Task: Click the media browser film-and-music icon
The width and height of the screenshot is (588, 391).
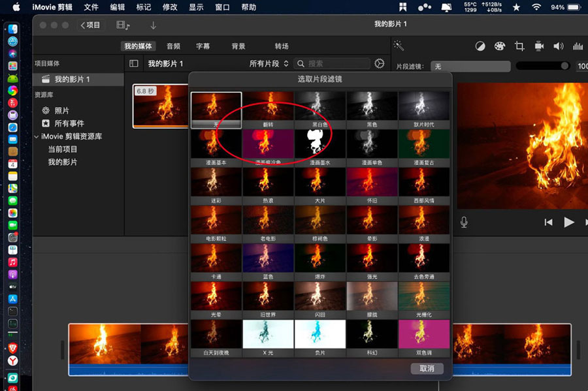Action: click(x=123, y=25)
